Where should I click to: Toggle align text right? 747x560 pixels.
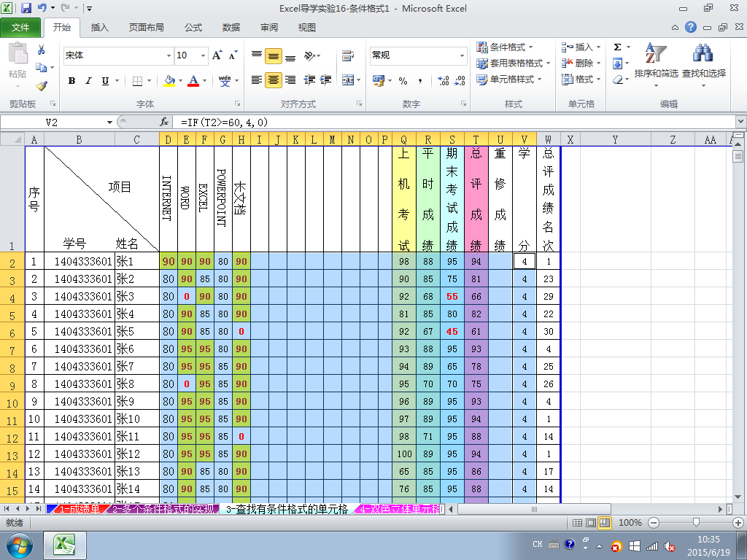(x=290, y=80)
